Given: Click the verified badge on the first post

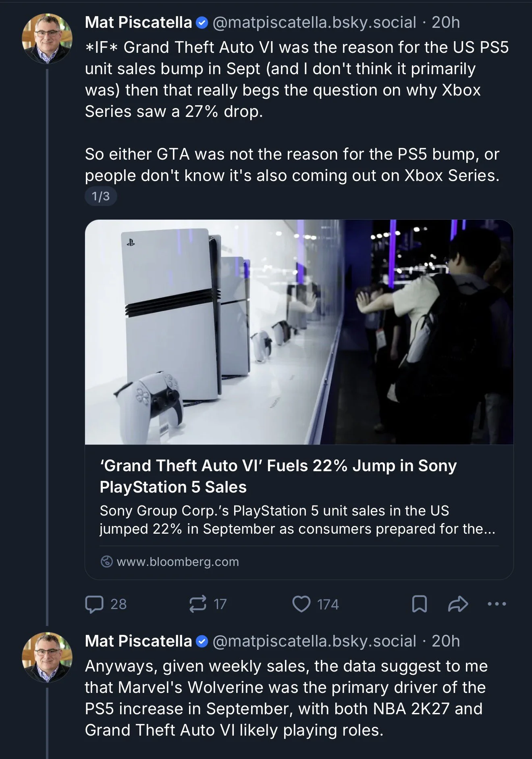Looking at the screenshot, I should [202, 23].
